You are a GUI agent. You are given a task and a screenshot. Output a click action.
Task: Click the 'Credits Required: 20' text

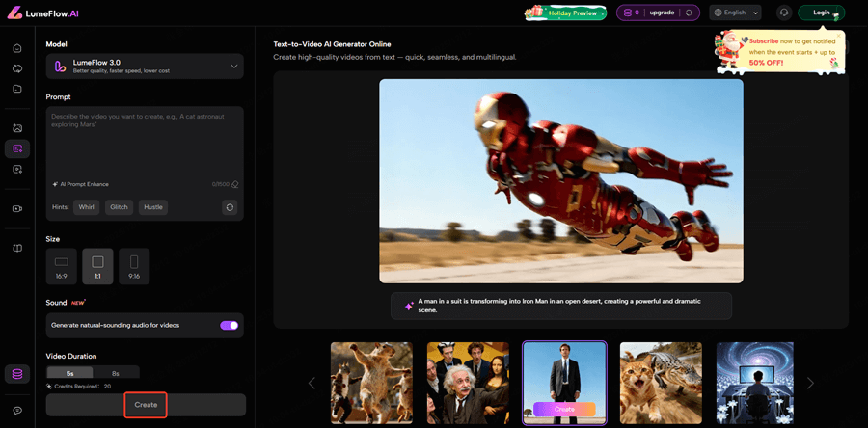(x=83, y=386)
